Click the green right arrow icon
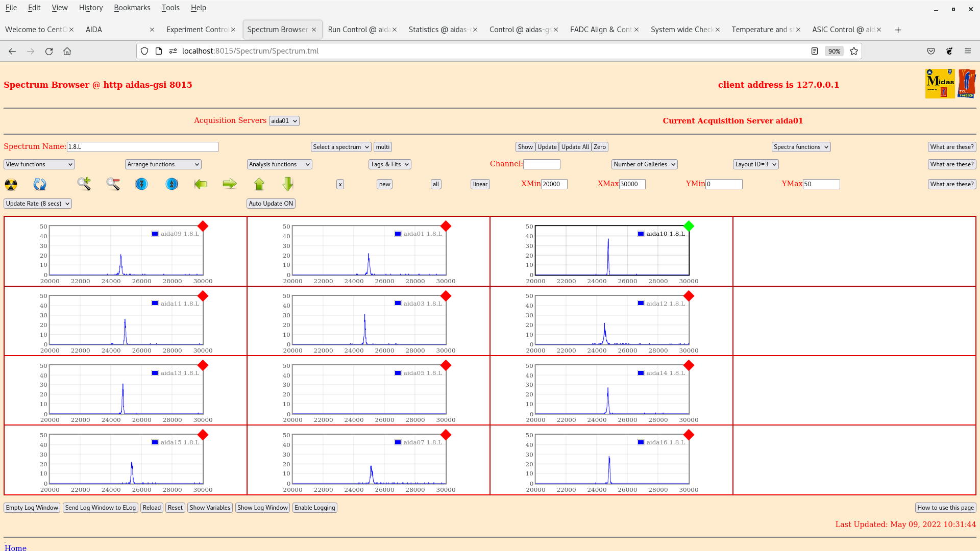The width and height of the screenshot is (980, 551). (230, 184)
